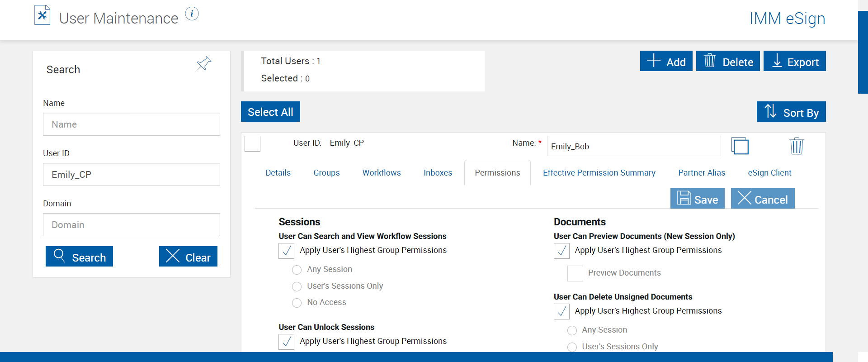868x362 pixels.
Task: Click the vertical scrollbar on the right
Action: [863, 52]
